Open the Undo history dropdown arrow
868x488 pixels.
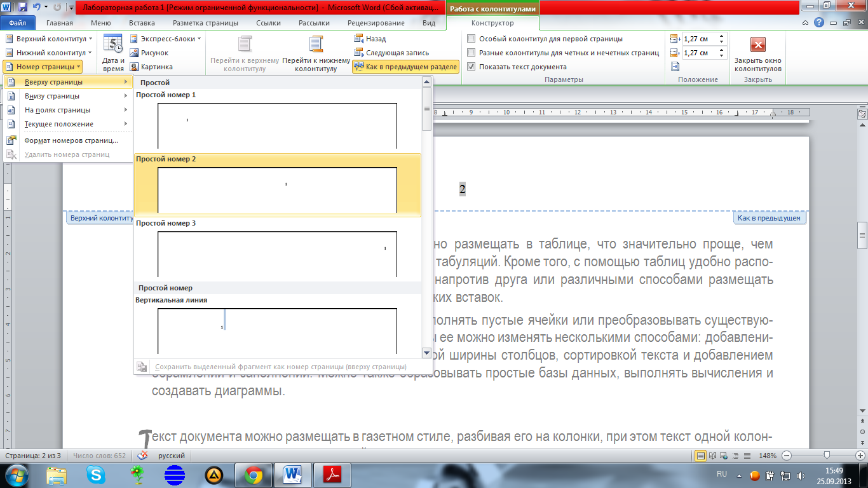point(46,8)
